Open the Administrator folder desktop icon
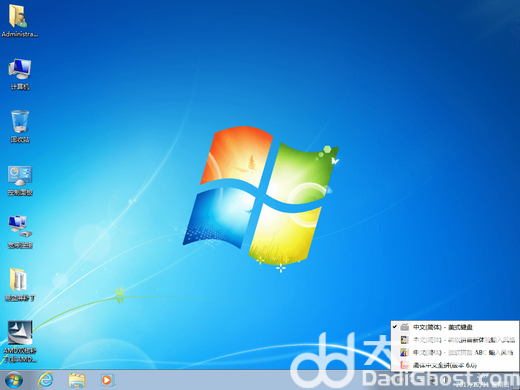 pyautogui.click(x=19, y=21)
